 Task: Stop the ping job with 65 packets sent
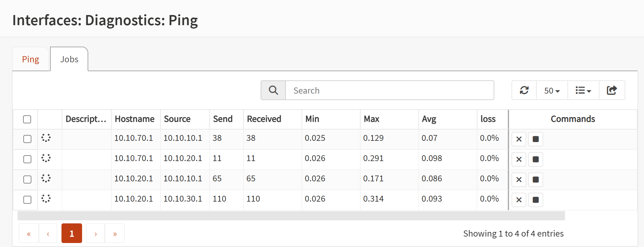click(535, 179)
